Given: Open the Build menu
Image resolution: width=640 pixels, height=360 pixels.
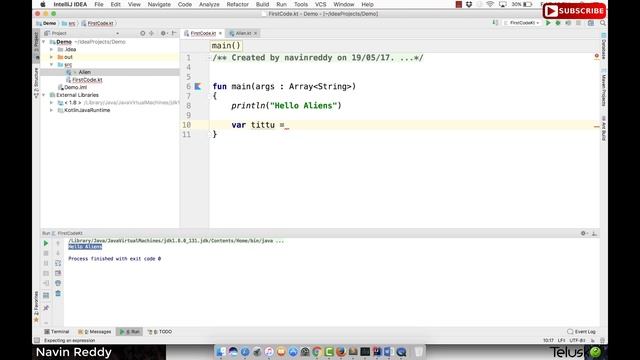Looking at the screenshot, I should pos(262,4).
